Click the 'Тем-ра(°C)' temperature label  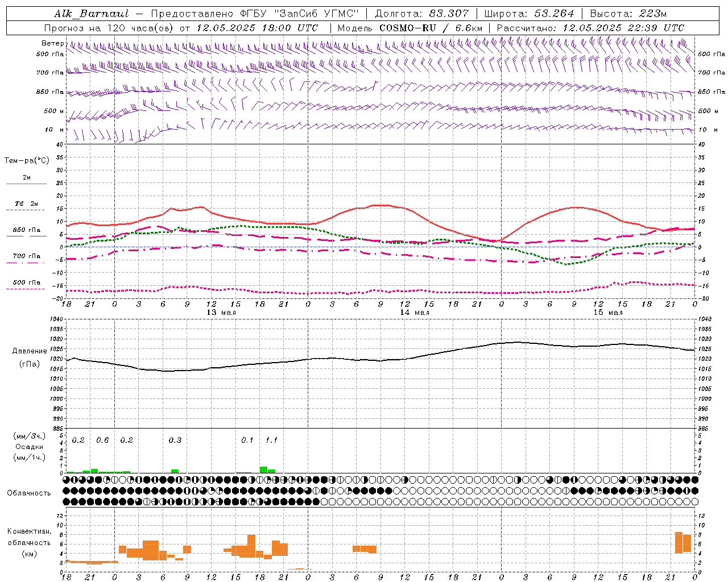(27, 160)
